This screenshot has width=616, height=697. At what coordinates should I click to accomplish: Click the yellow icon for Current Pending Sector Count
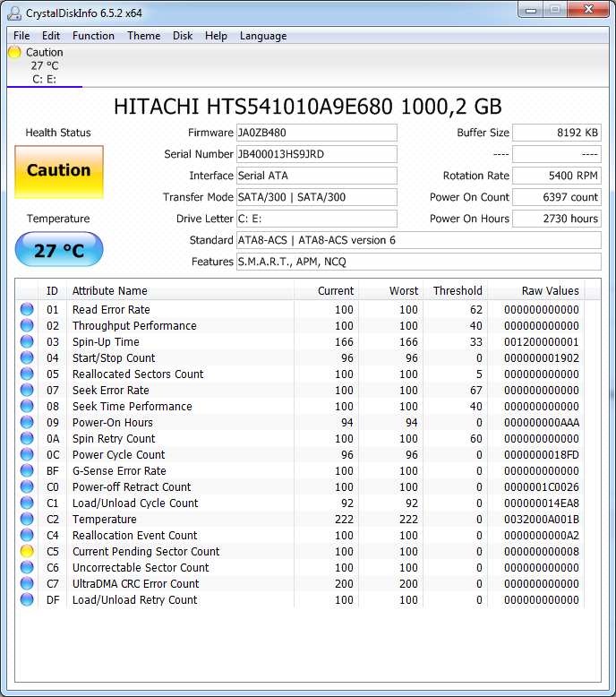pyautogui.click(x=27, y=551)
